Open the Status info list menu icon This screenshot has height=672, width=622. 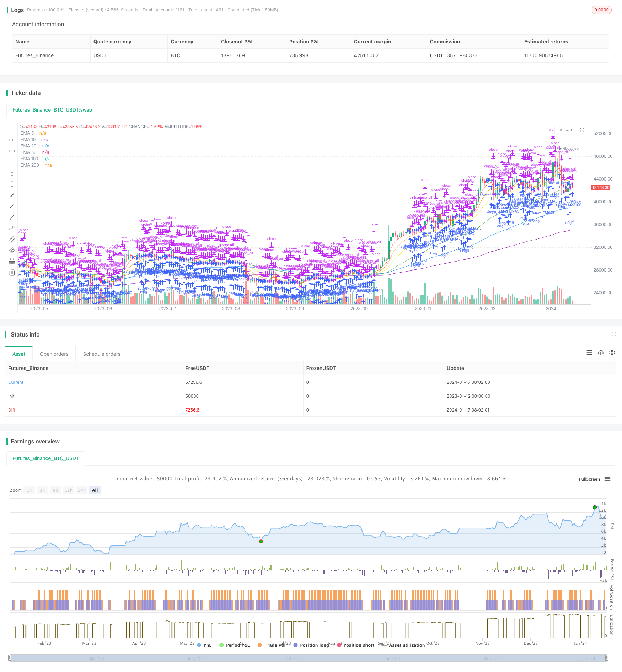click(589, 353)
